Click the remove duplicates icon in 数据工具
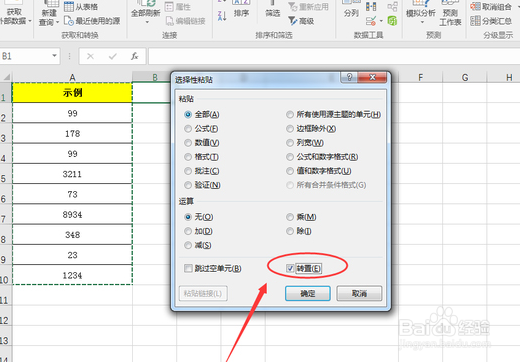This screenshot has width=520, height=362. click(371, 6)
